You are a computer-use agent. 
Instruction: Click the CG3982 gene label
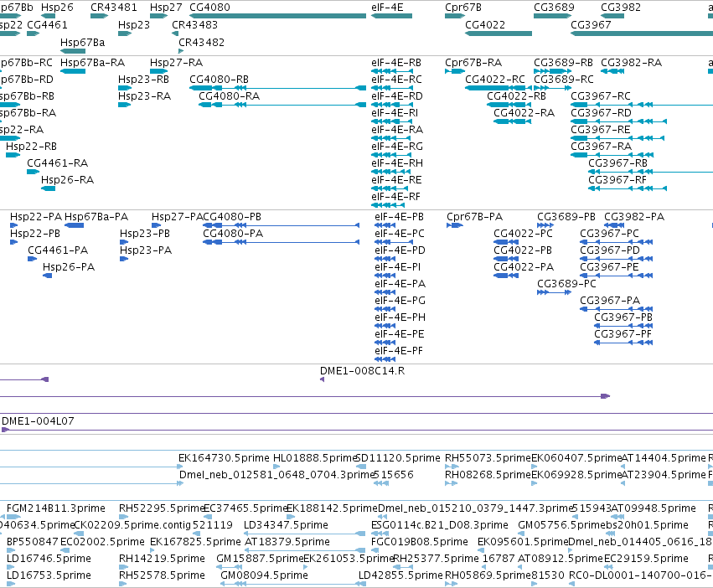tap(621, 8)
